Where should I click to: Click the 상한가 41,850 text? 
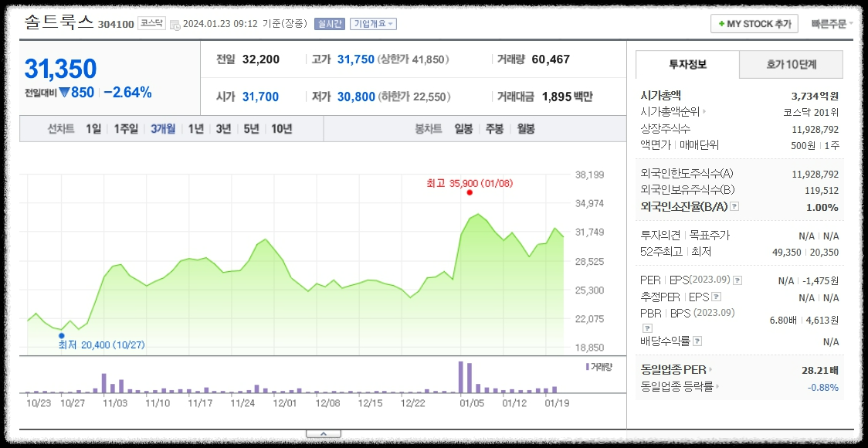[413, 59]
